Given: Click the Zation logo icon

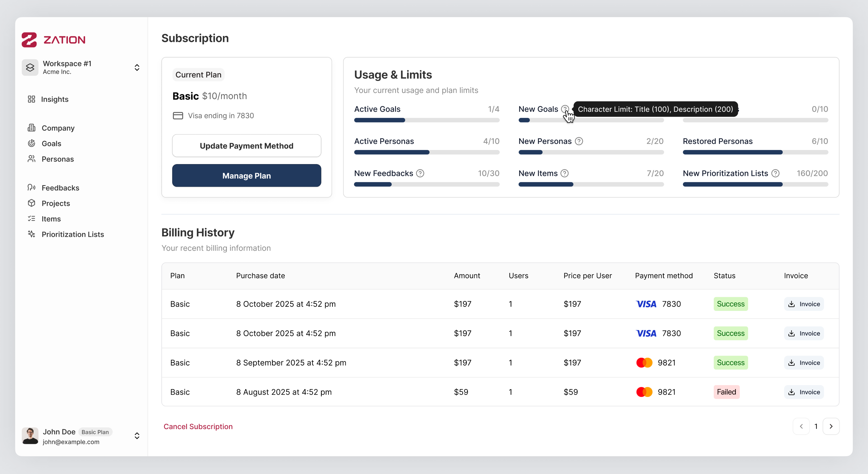Looking at the screenshot, I should (29, 40).
